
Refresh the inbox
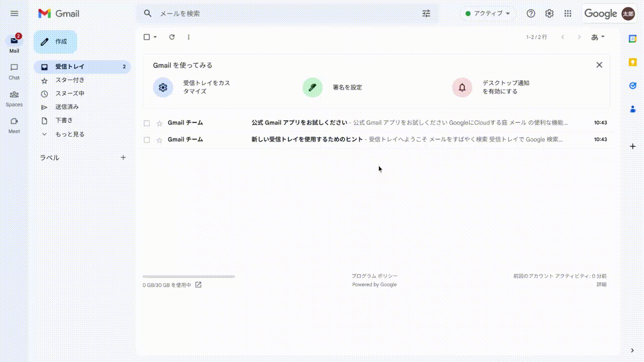click(x=172, y=37)
